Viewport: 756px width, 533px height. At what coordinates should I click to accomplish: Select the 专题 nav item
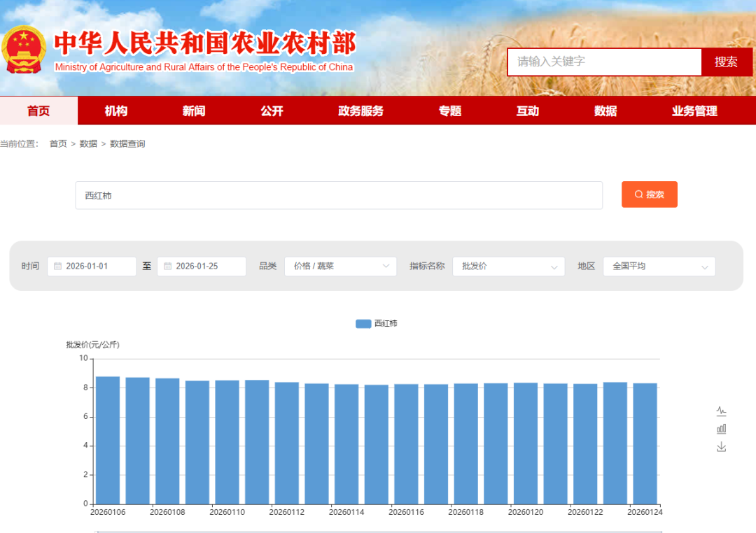(x=450, y=111)
